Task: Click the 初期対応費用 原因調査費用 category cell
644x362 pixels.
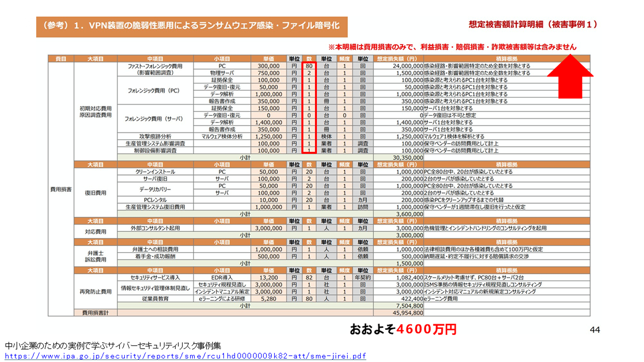Action: tap(95, 112)
